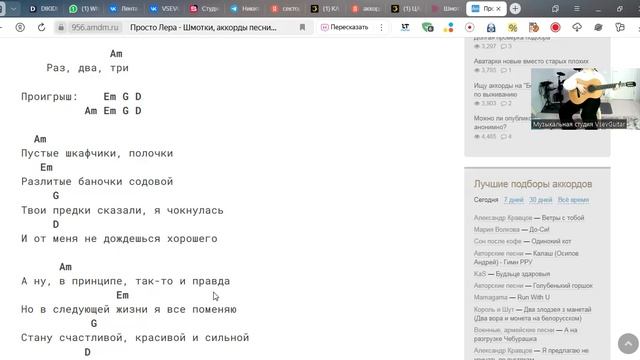Screen dimensions: 640x360
Task: Click the dark graduation hat extension icon
Action: click(598, 27)
